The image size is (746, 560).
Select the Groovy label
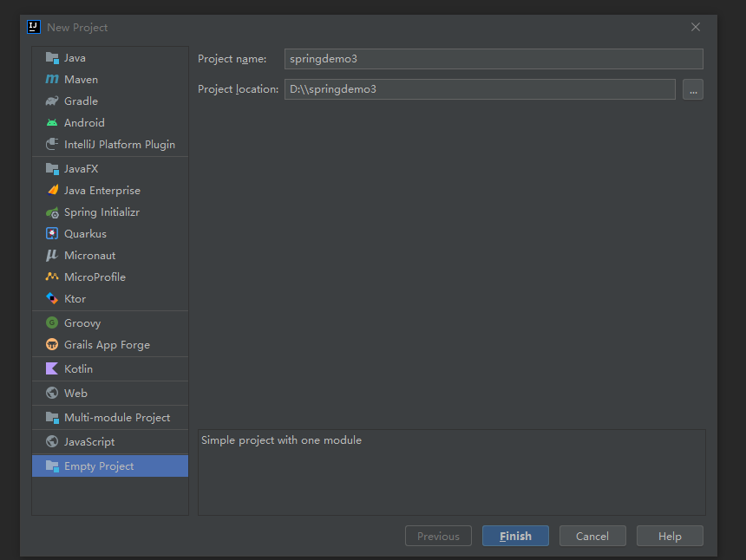(82, 322)
